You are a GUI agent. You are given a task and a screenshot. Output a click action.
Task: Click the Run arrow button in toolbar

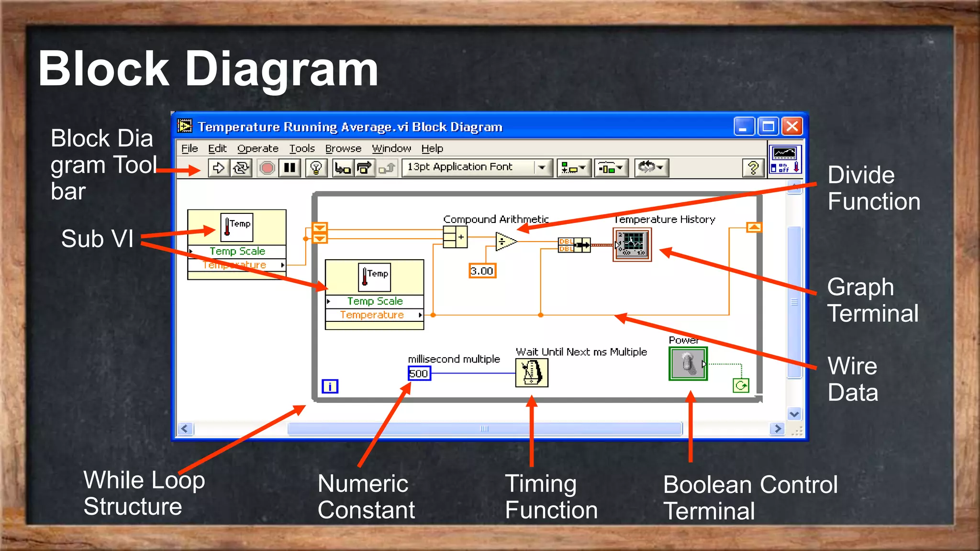coord(219,168)
